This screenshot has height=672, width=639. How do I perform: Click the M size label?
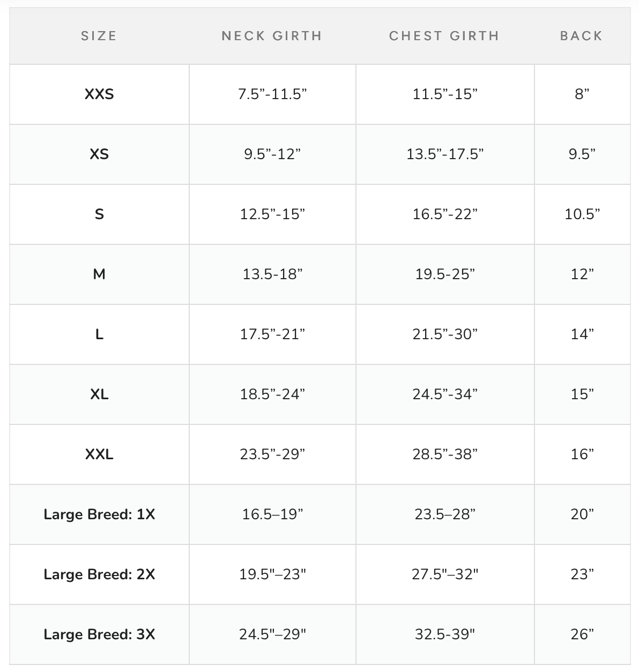coord(99,274)
